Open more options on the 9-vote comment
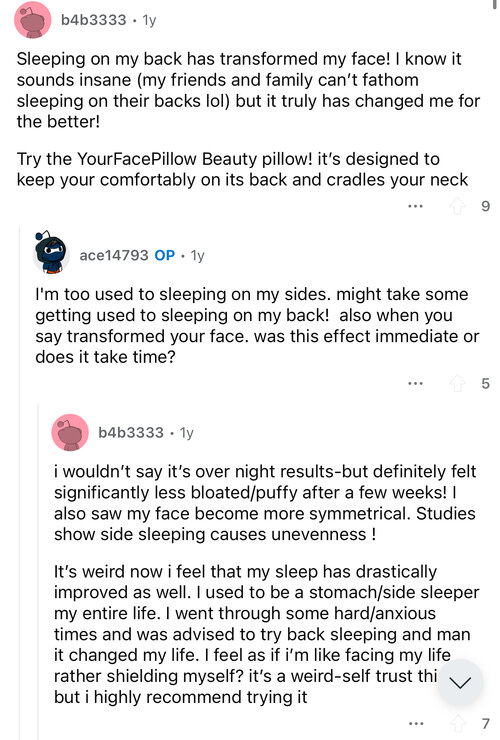The height and width of the screenshot is (740, 500). coord(415,206)
